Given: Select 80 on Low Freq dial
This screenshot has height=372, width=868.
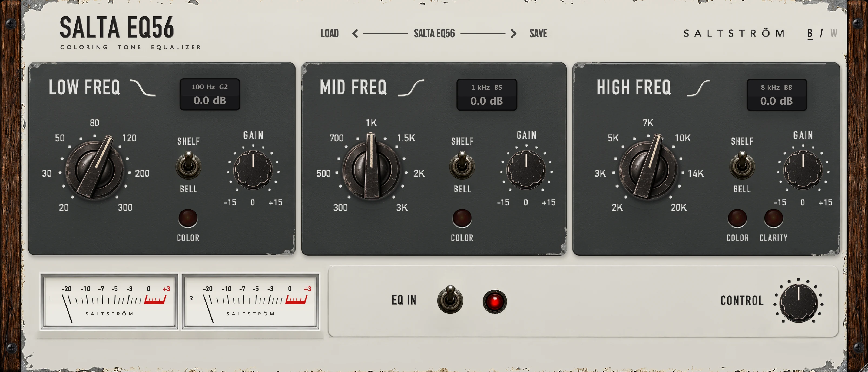Looking at the screenshot, I should [95, 123].
